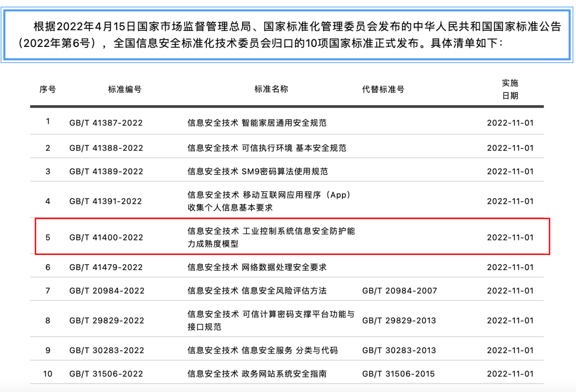
Task: Select standard number GB/T 41387-2022
Action: pos(106,123)
